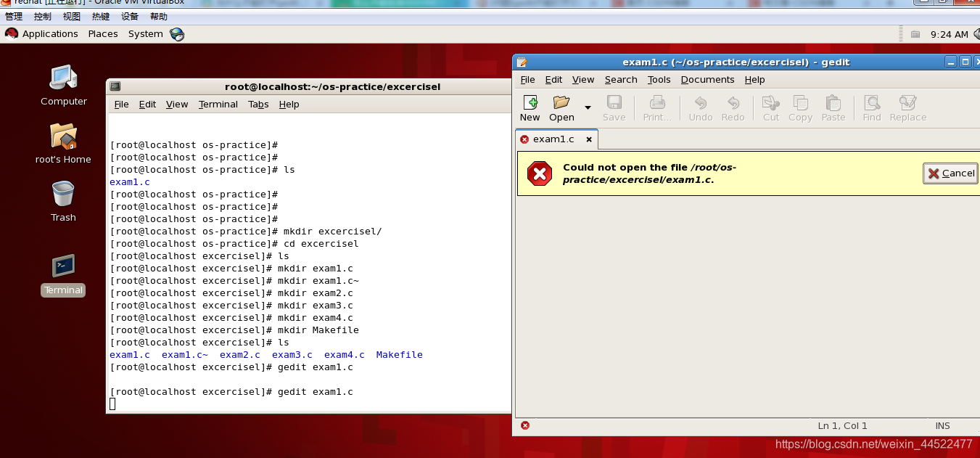980x458 pixels.
Task: Open gedit Help menu
Action: tap(754, 80)
